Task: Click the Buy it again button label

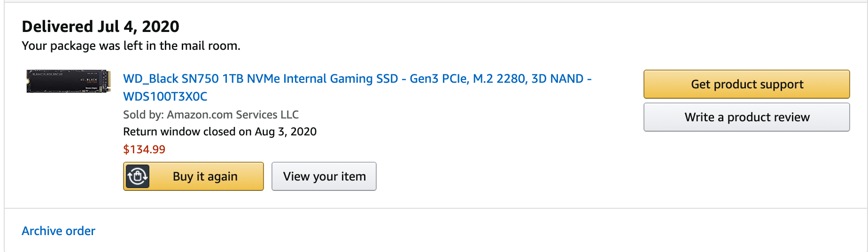Action: point(205,176)
